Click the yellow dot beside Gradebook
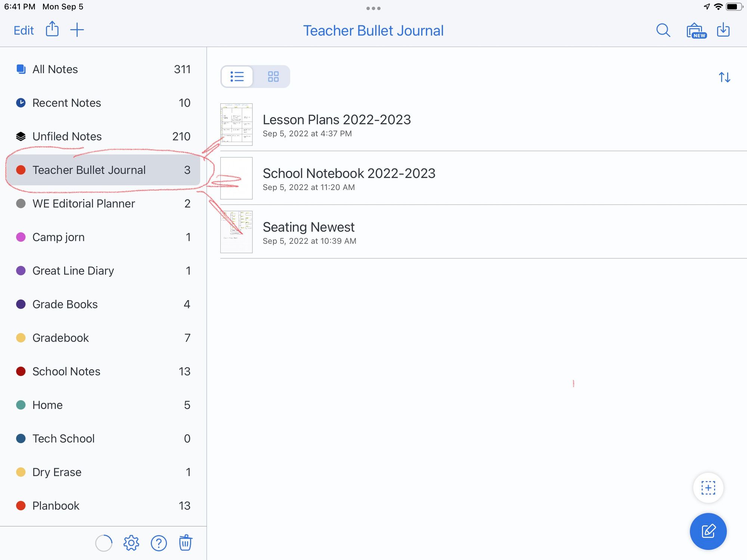The width and height of the screenshot is (747, 560). tap(21, 338)
